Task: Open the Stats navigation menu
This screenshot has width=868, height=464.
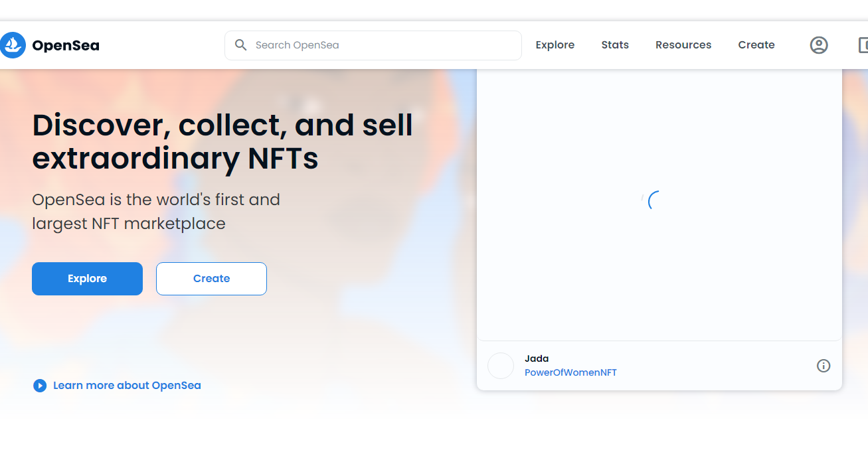Action: 615,45
